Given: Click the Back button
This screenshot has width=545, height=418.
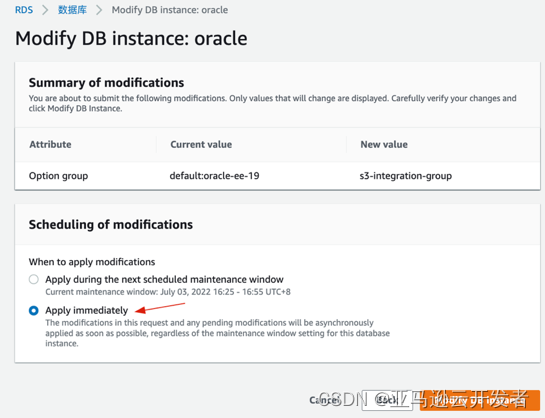Looking at the screenshot, I should 387,400.
